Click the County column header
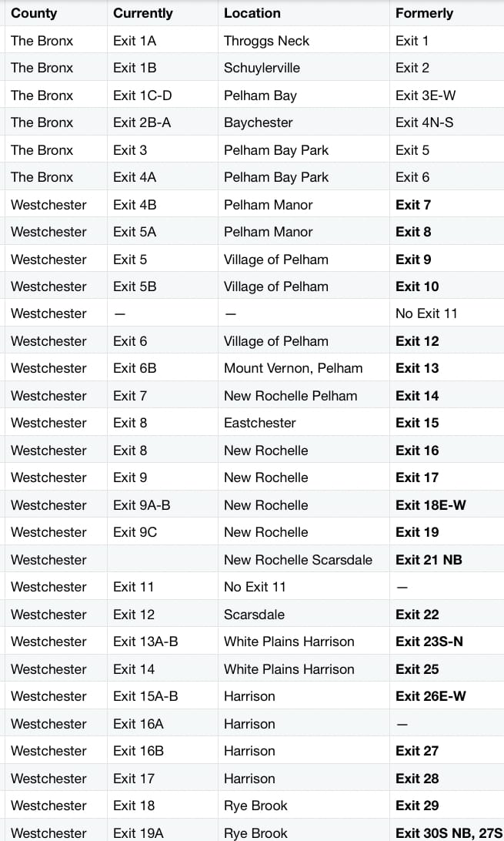This screenshot has width=504, height=841. (34, 13)
